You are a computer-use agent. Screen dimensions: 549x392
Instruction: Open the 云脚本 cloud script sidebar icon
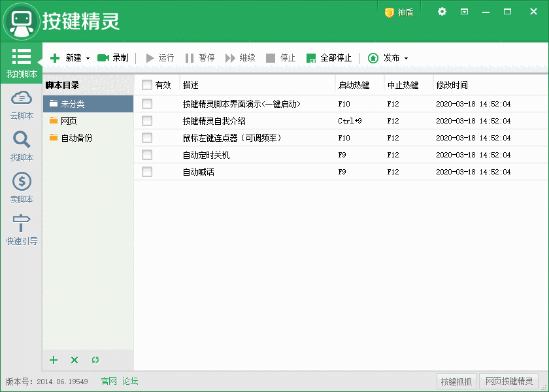(22, 99)
